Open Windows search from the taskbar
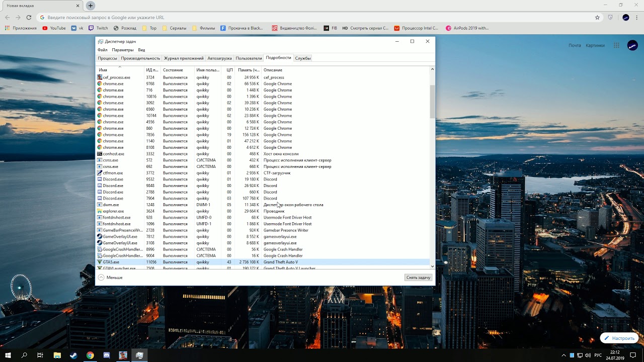This screenshot has width=644, height=362. (24, 355)
